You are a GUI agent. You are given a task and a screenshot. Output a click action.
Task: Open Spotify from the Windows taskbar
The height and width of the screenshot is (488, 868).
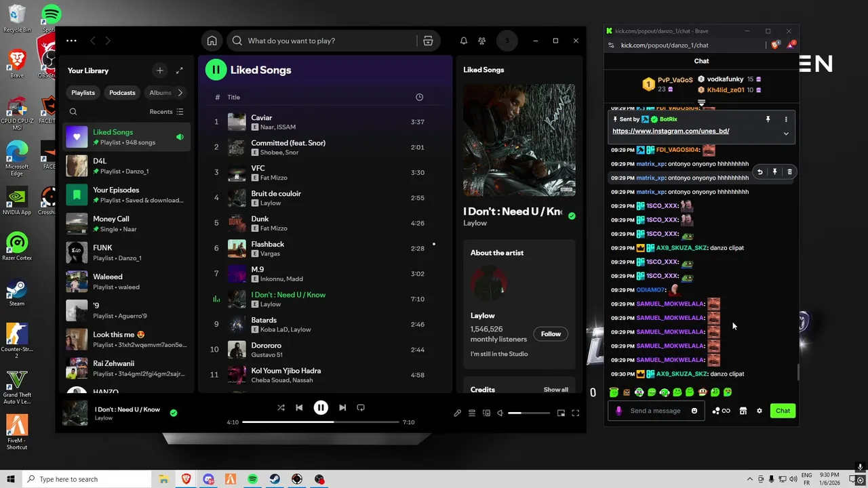click(x=252, y=479)
